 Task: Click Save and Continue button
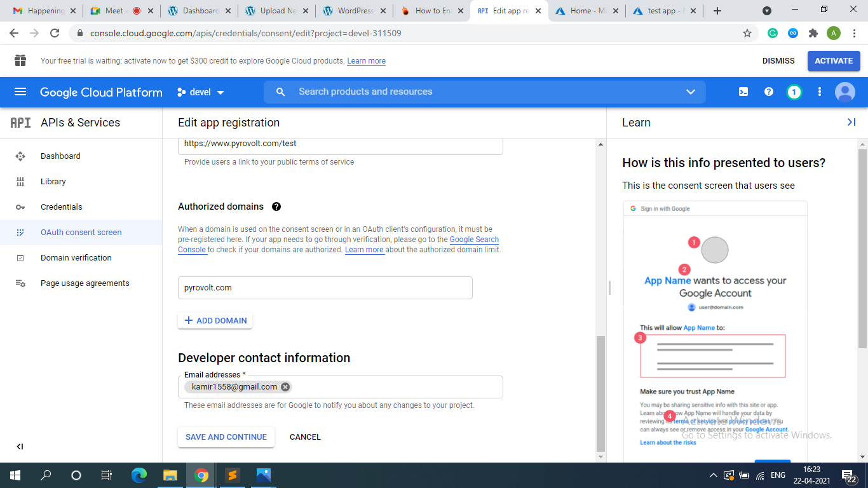tap(226, 437)
